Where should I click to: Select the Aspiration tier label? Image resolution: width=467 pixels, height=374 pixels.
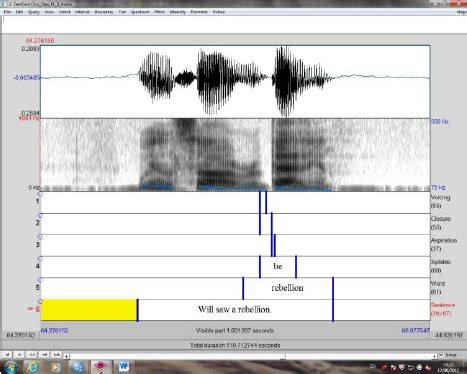tap(444, 244)
